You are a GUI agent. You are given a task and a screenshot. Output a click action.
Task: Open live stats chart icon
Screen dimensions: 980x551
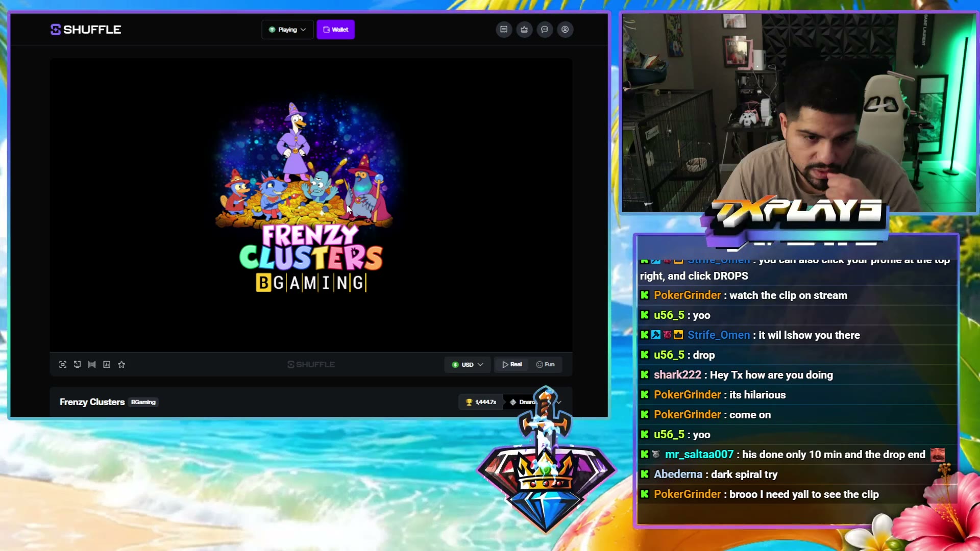pos(107,364)
